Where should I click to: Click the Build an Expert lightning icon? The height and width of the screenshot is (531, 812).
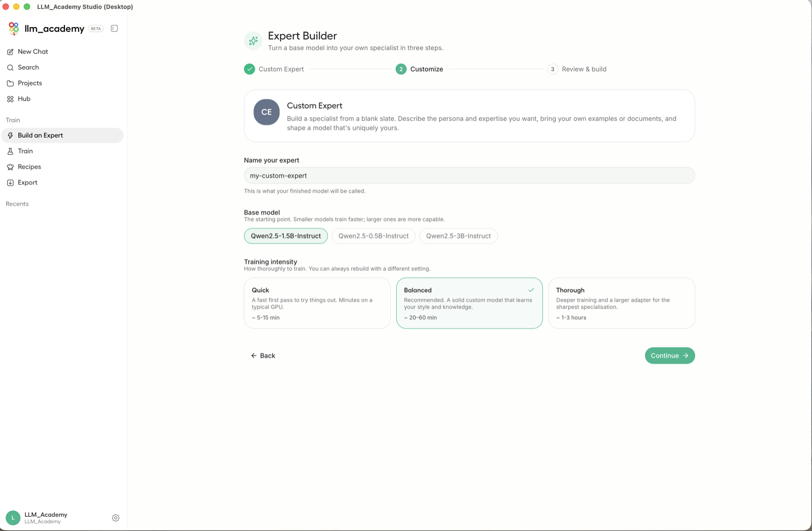[x=10, y=136]
